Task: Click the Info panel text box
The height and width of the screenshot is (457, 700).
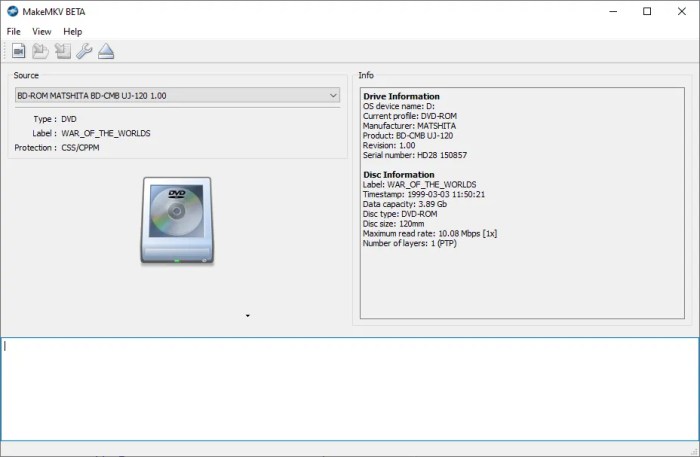Action: (x=522, y=203)
